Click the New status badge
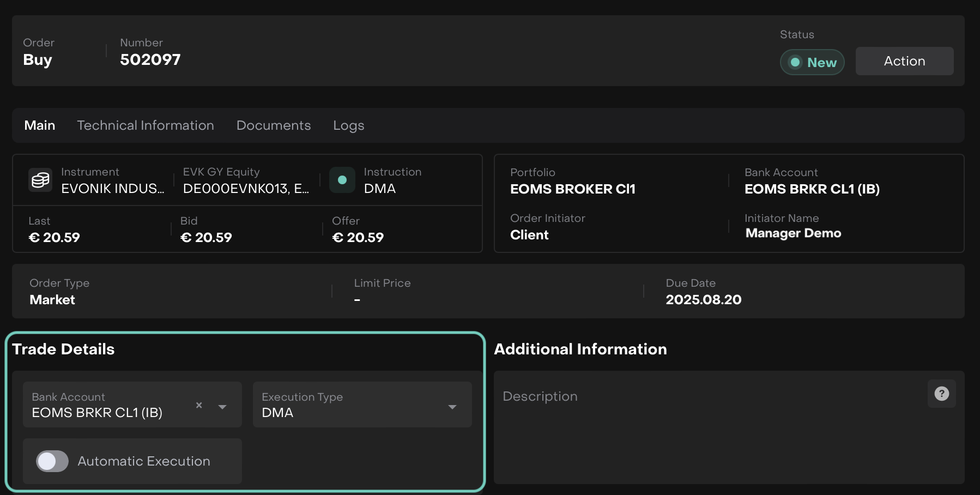The width and height of the screenshot is (980, 495). pos(812,62)
